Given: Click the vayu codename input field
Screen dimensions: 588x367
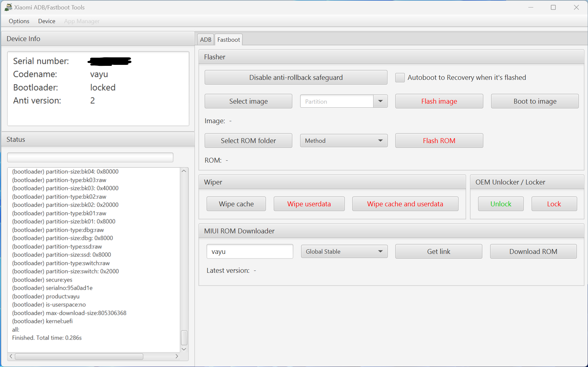Looking at the screenshot, I should [250, 252].
